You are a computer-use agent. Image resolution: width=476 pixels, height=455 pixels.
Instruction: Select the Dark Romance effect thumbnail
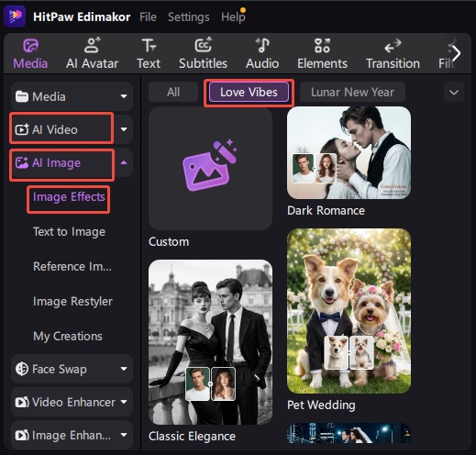(x=349, y=153)
